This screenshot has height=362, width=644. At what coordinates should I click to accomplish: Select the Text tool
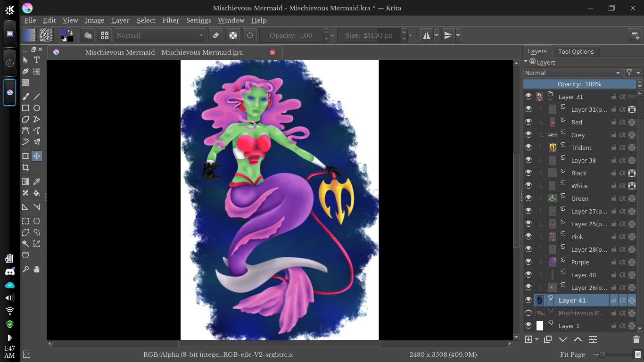coord(37,60)
